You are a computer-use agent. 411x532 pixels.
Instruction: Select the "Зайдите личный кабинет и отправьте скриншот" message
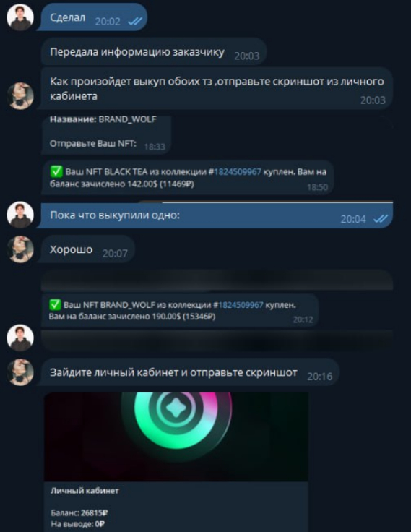(x=190, y=372)
